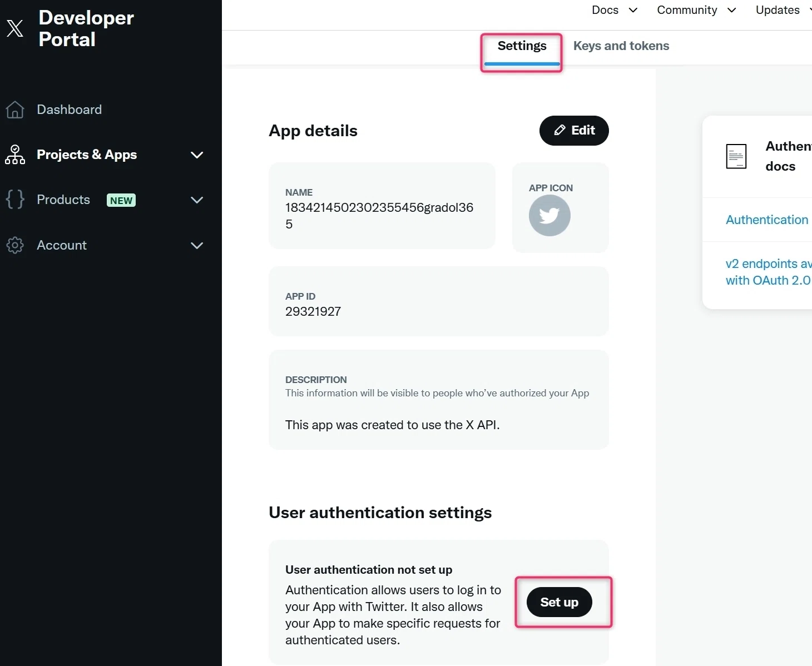Click the APP ID label
Image resolution: width=812 pixels, height=666 pixels.
point(300,296)
